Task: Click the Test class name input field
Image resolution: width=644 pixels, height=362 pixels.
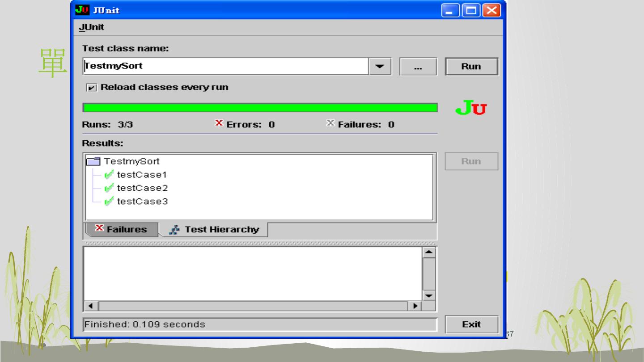Action: 225,66
